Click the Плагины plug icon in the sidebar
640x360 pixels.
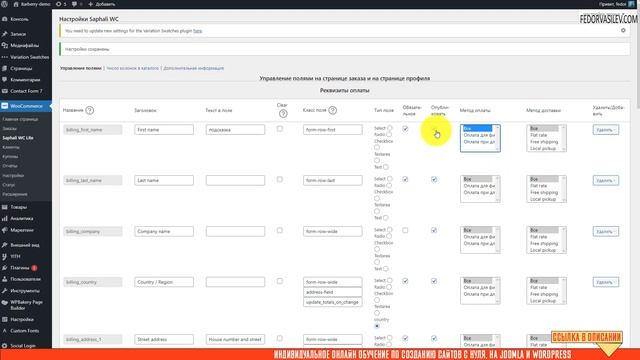click(5, 268)
